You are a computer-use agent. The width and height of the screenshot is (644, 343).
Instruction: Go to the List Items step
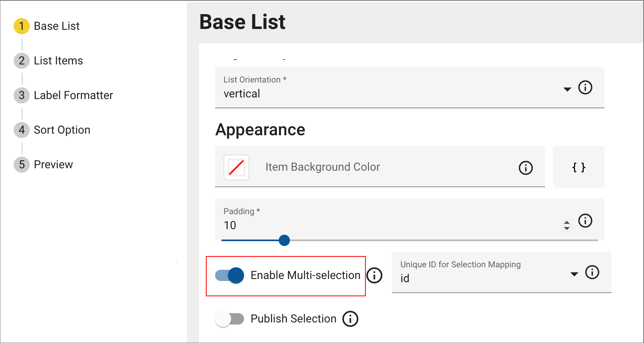[58, 60]
